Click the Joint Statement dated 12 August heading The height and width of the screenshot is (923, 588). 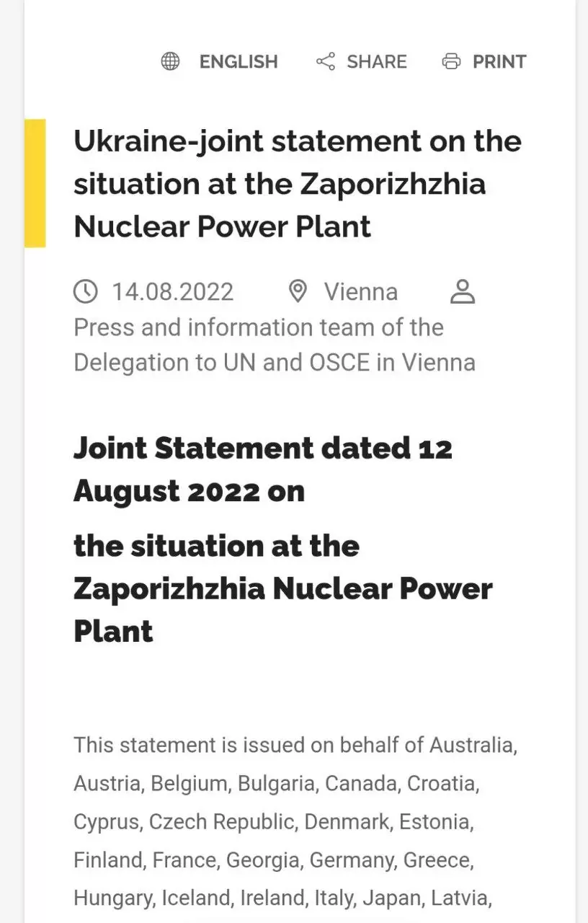(x=263, y=469)
